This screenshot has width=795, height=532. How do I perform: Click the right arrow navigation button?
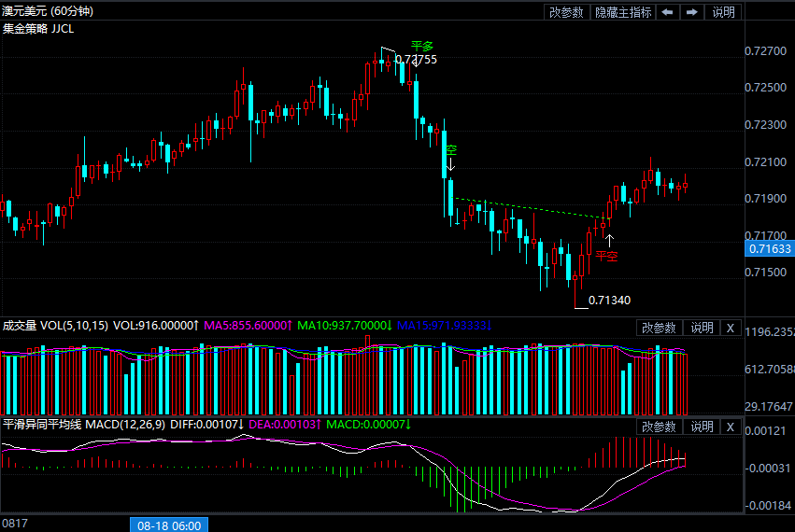tap(691, 12)
